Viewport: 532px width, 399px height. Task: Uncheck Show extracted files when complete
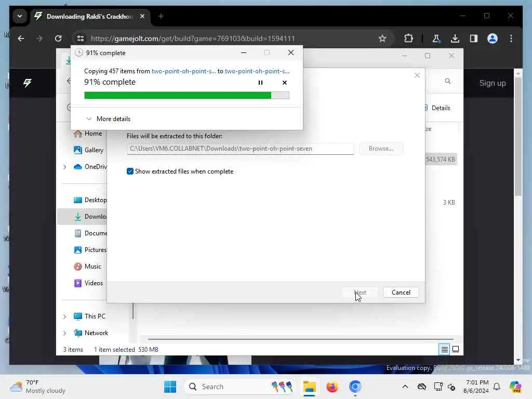130,171
